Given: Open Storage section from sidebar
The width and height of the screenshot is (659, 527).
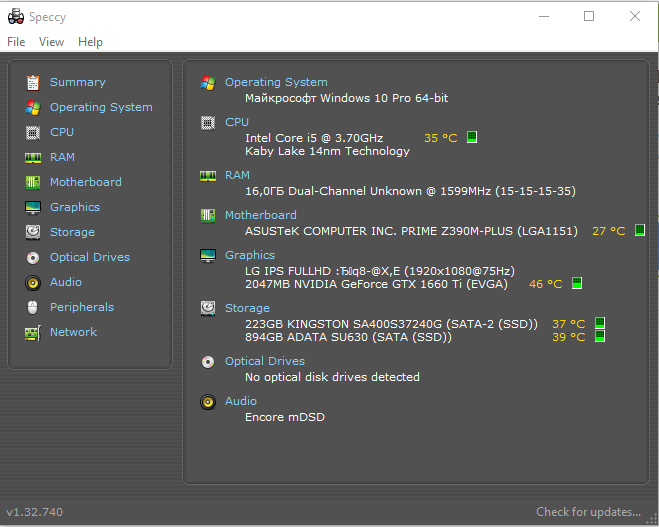Looking at the screenshot, I should [x=72, y=232].
